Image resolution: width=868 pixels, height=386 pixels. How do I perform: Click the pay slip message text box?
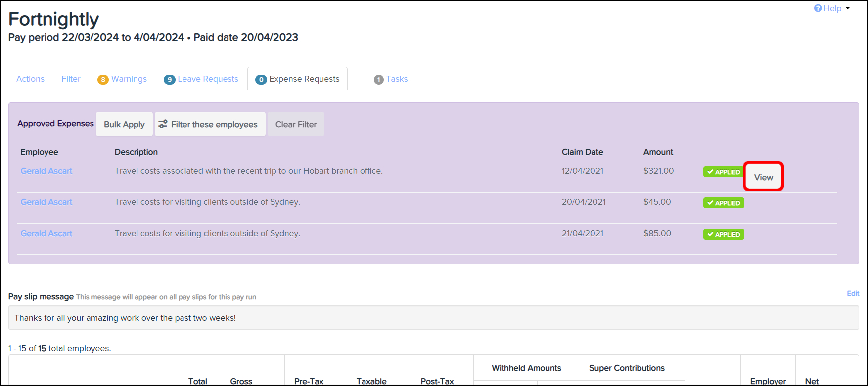[x=433, y=318]
